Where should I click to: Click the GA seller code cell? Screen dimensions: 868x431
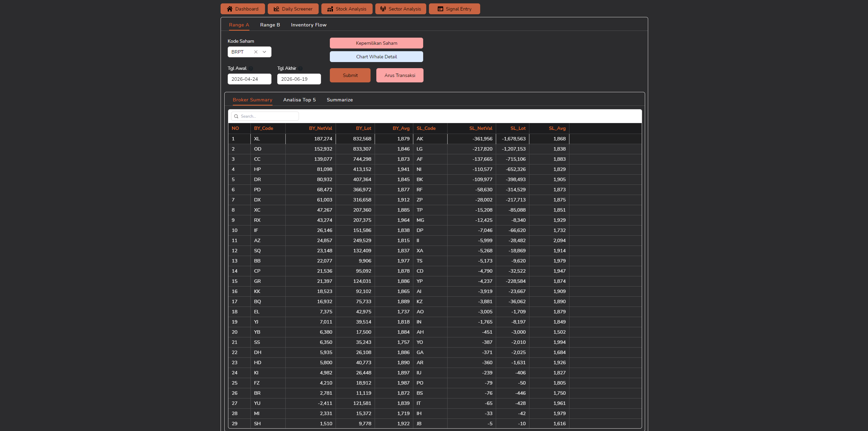[430, 352]
